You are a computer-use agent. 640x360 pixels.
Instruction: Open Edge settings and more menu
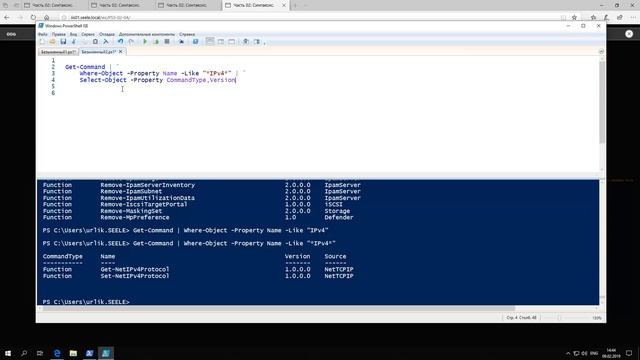click(633, 18)
